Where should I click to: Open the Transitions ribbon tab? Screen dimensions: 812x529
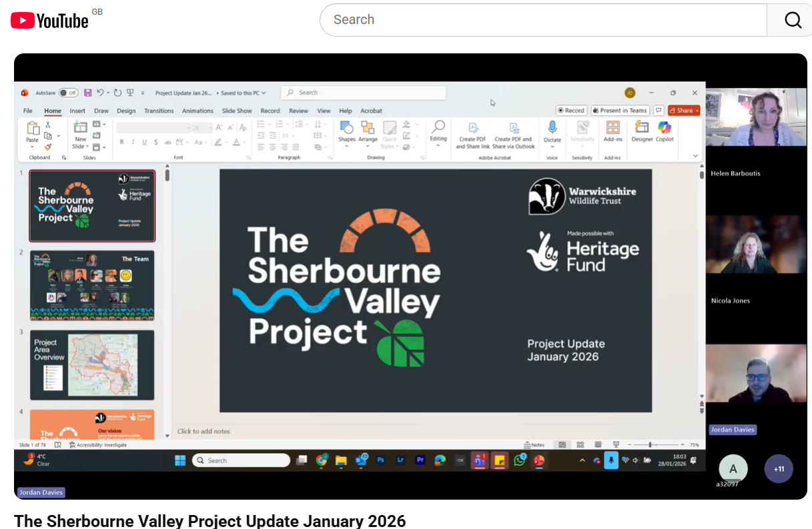[x=159, y=111]
